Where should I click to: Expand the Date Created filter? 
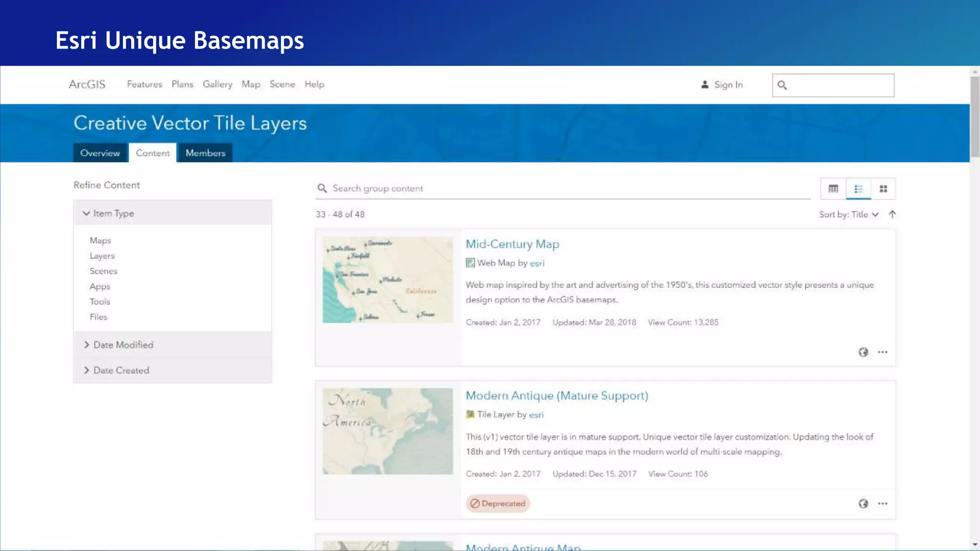172,370
